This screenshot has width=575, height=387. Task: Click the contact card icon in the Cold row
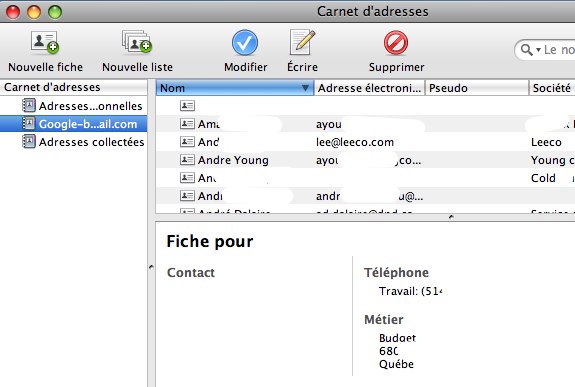(x=187, y=178)
